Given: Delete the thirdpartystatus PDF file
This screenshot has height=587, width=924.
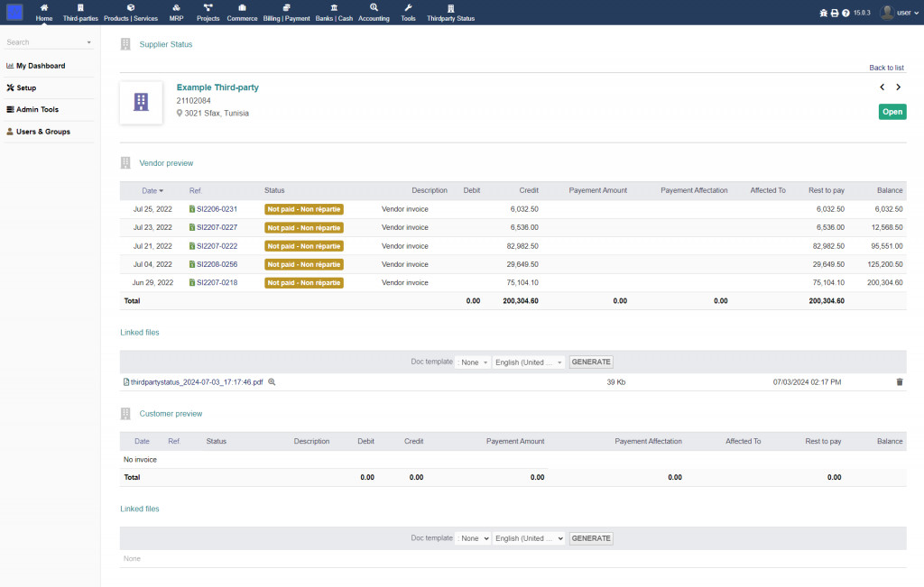Looking at the screenshot, I should tap(899, 382).
